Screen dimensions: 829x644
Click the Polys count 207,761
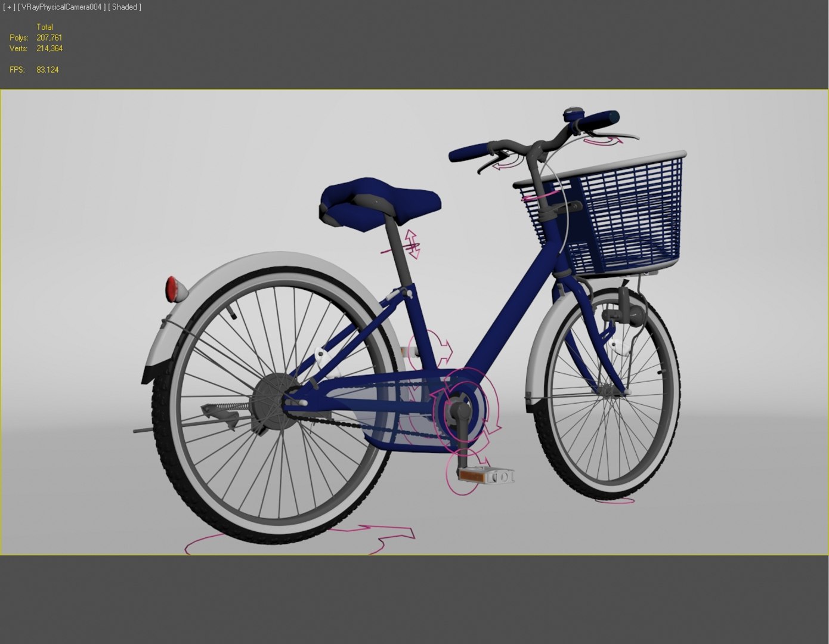49,38
